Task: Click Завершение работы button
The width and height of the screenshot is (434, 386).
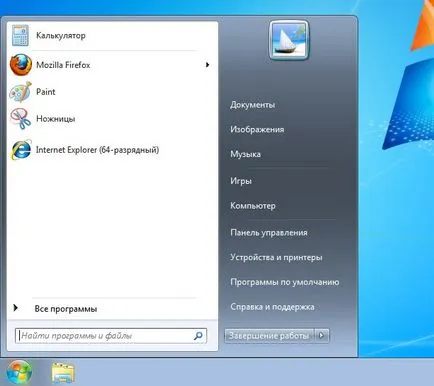Action: pyautogui.click(x=269, y=336)
